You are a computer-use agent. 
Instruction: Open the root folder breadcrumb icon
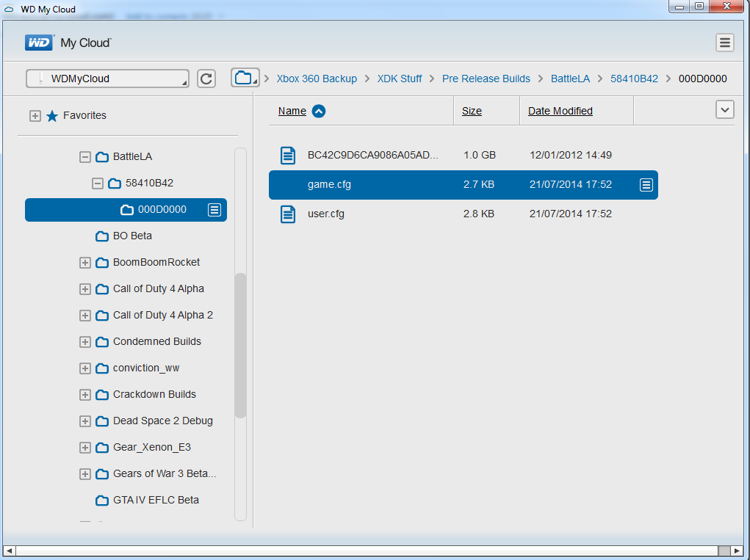tap(245, 77)
